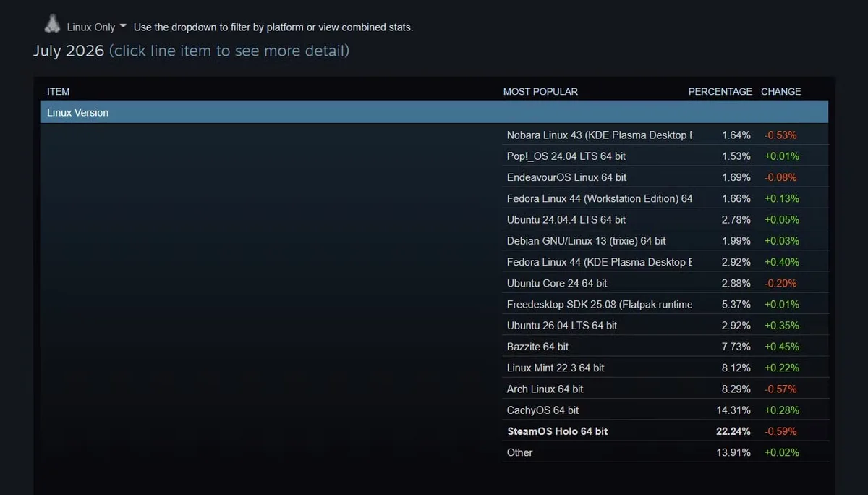Click the +0.28% change value
This screenshot has height=495, width=868.
pos(781,410)
